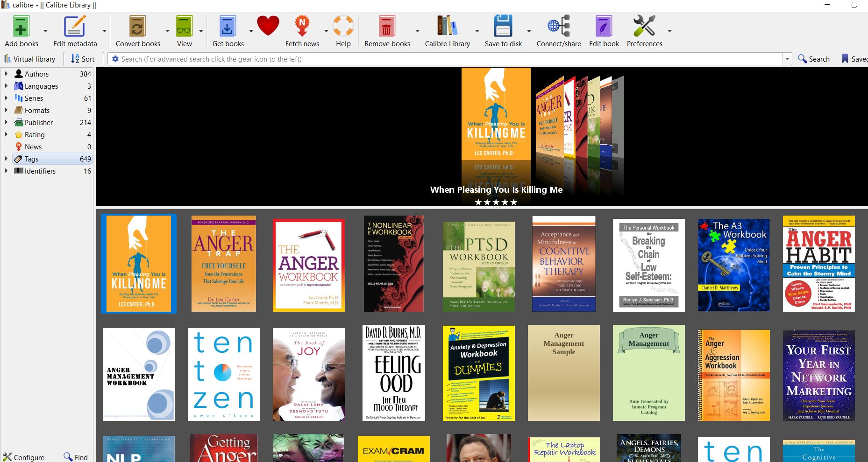Open Add books dropdown arrow
This screenshot has width=868, height=462.
pos(45,31)
